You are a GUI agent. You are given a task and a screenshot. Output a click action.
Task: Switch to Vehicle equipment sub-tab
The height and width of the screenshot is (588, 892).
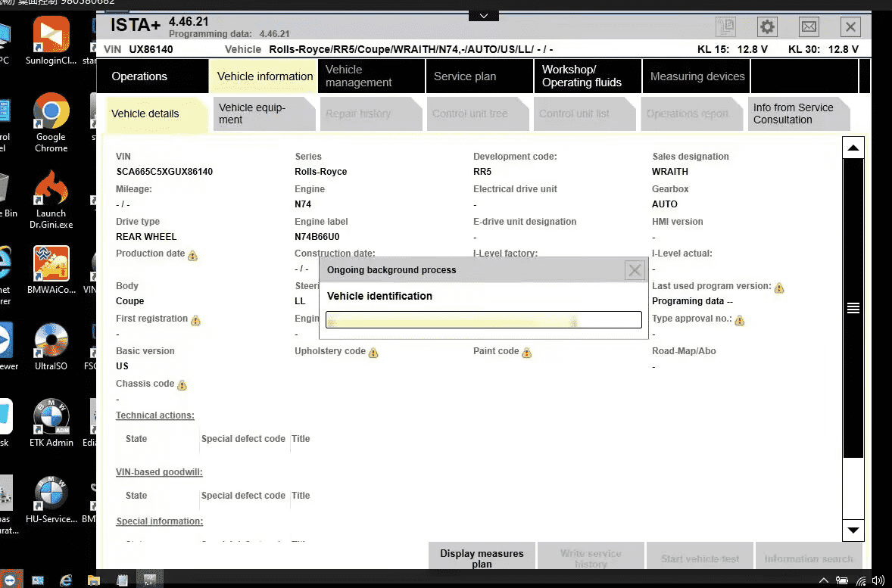[x=264, y=114]
